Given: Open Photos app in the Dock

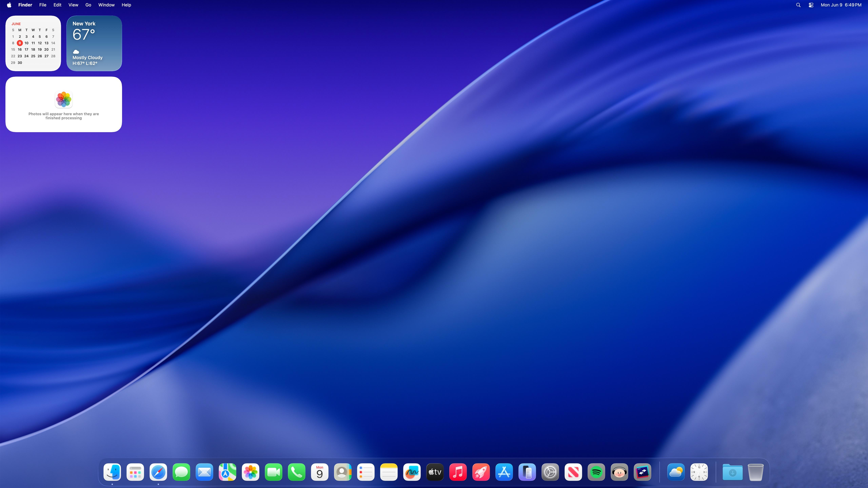Looking at the screenshot, I should tap(250, 472).
